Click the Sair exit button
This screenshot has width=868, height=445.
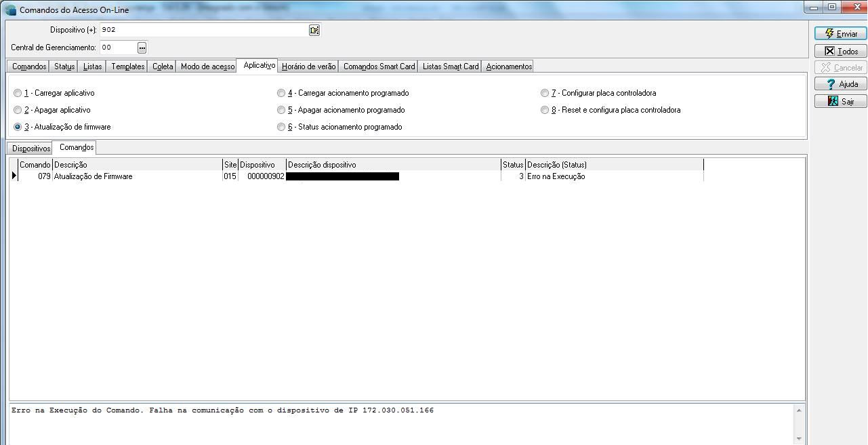click(840, 101)
